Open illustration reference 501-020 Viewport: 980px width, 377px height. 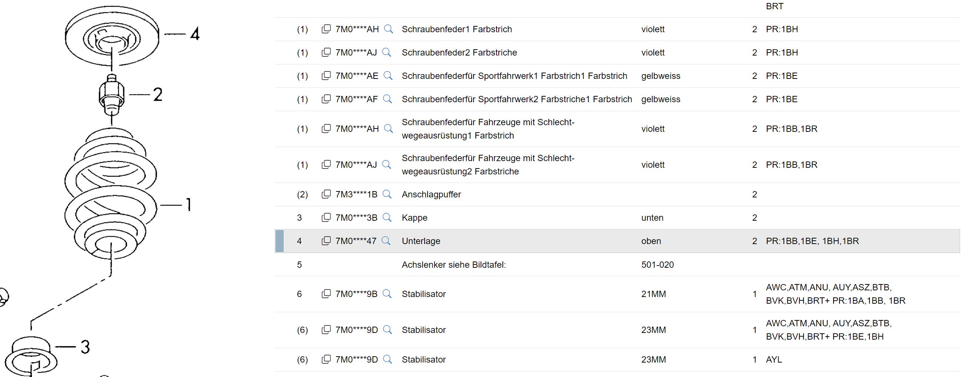657,265
